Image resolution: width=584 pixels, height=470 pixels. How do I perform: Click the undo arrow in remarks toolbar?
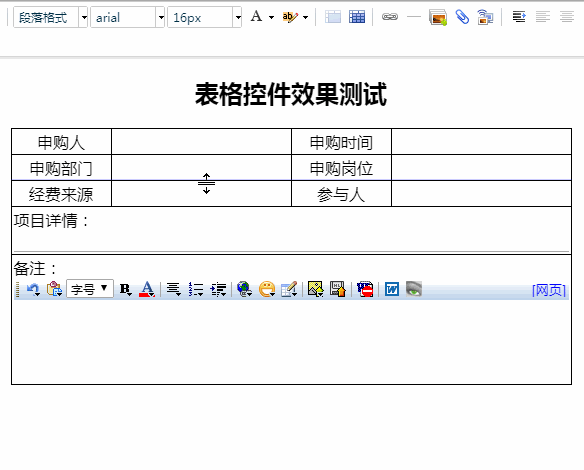coord(34,289)
